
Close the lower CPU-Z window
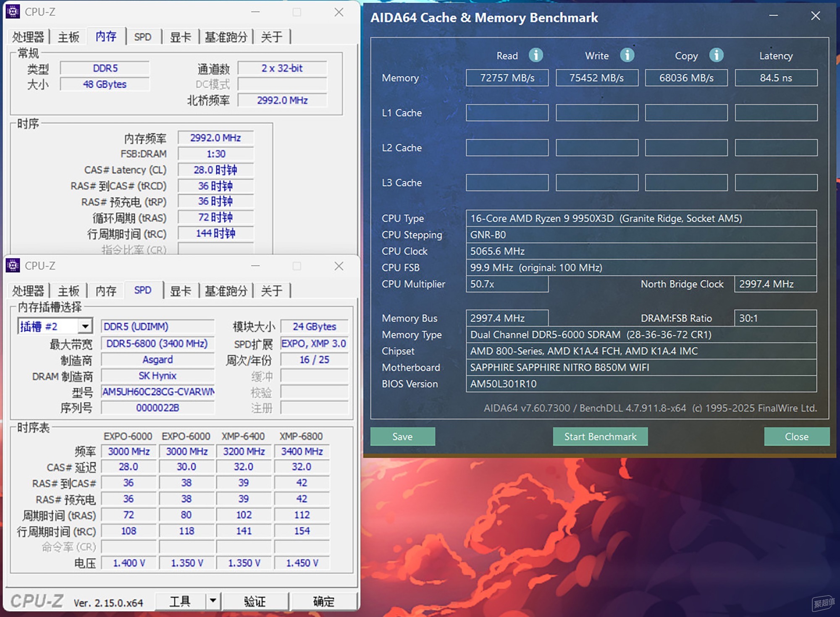[x=339, y=266]
